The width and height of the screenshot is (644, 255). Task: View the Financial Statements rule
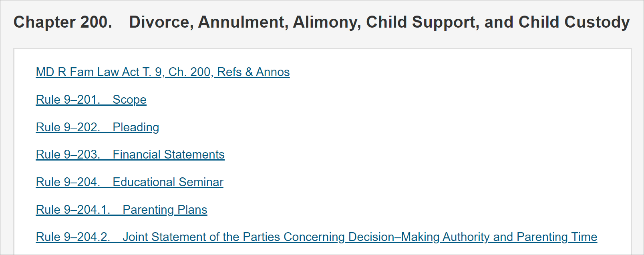point(130,155)
